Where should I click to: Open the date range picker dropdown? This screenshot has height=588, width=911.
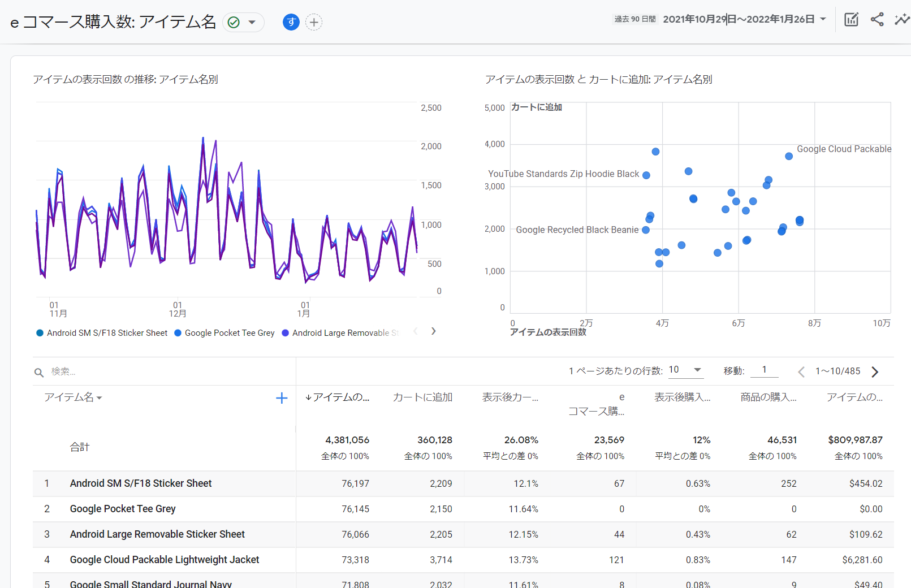click(744, 19)
